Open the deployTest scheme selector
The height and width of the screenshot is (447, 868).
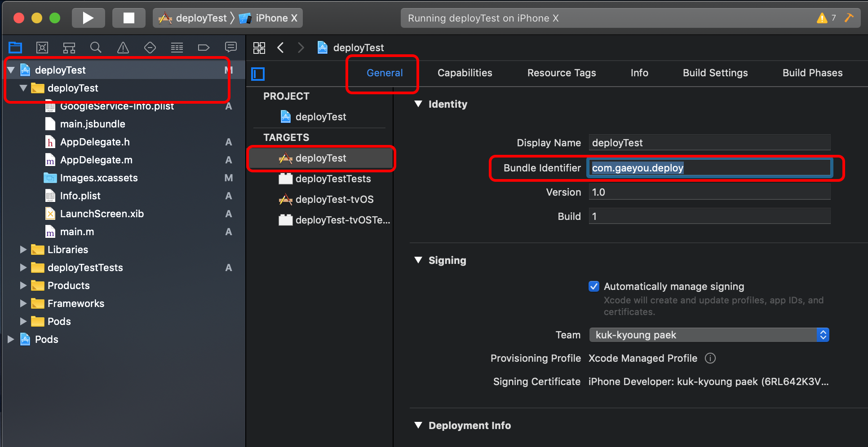193,18
